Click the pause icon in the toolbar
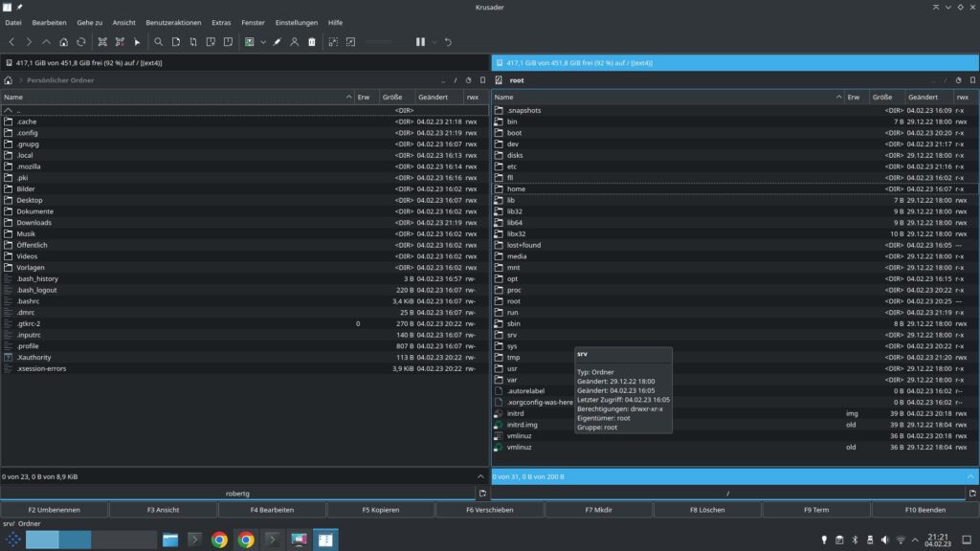Screen dimensions: 980x551 [421, 42]
